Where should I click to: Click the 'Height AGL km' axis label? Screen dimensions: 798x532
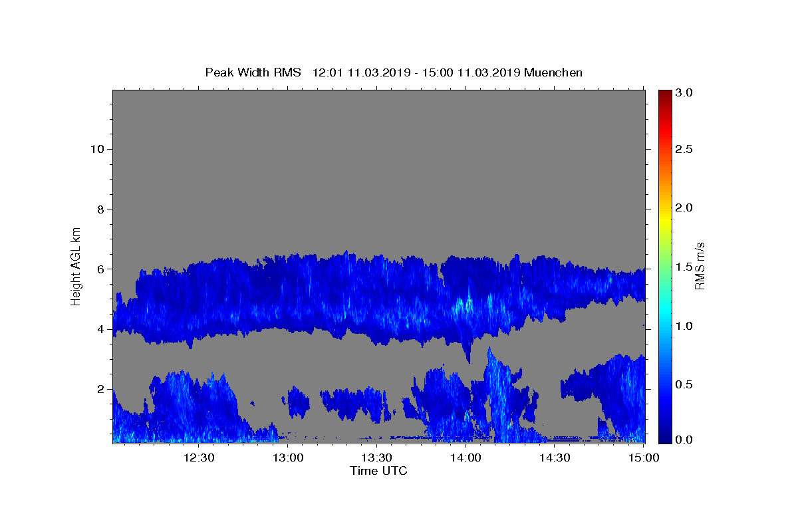tap(76, 266)
